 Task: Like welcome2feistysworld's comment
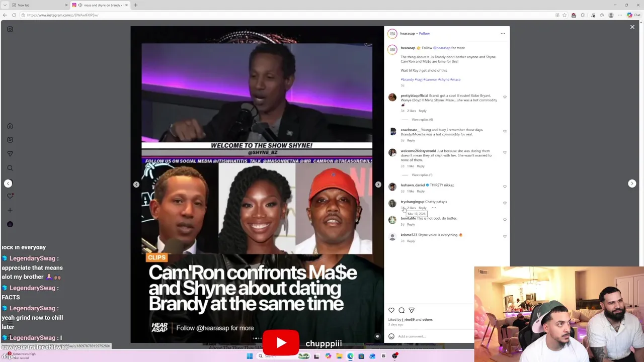tap(505, 152)
